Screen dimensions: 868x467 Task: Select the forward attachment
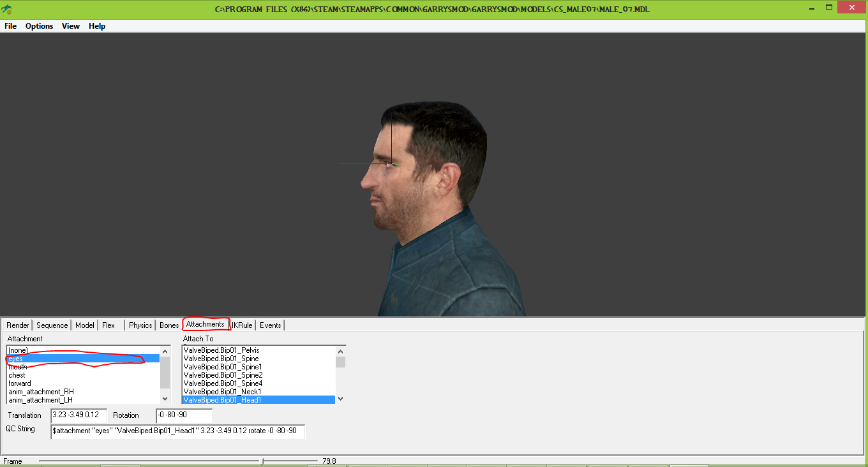(x=83, y=383)
